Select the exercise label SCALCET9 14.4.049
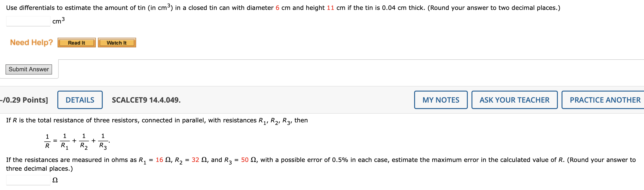Viewport: 644px width, 190px height. (146, 100)
